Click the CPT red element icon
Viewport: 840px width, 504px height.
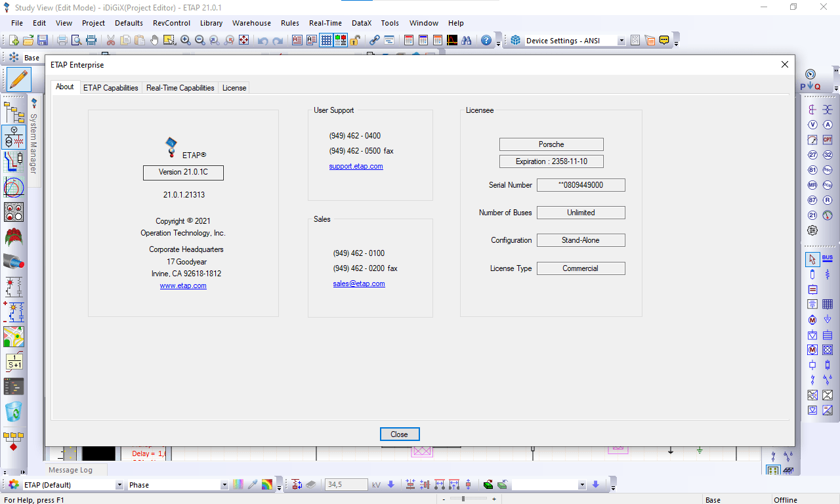(828, 140)
